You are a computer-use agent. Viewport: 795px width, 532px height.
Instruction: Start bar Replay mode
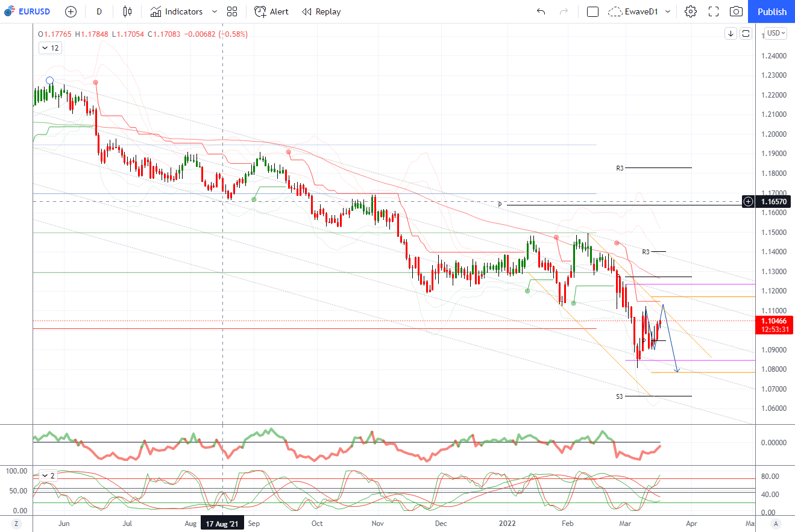pyautogui.click(x=321, y=11)
